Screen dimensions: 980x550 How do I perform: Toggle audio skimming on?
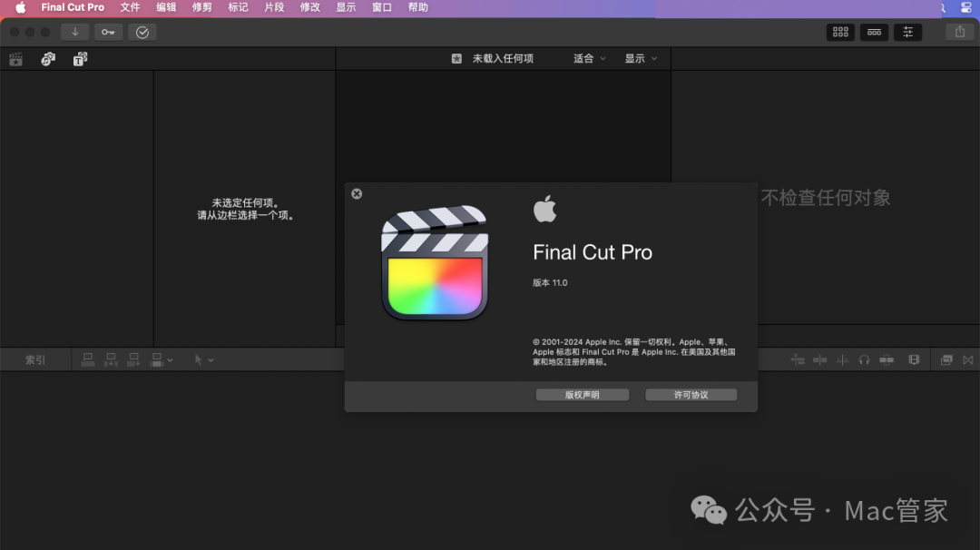(x=840, y=359)
